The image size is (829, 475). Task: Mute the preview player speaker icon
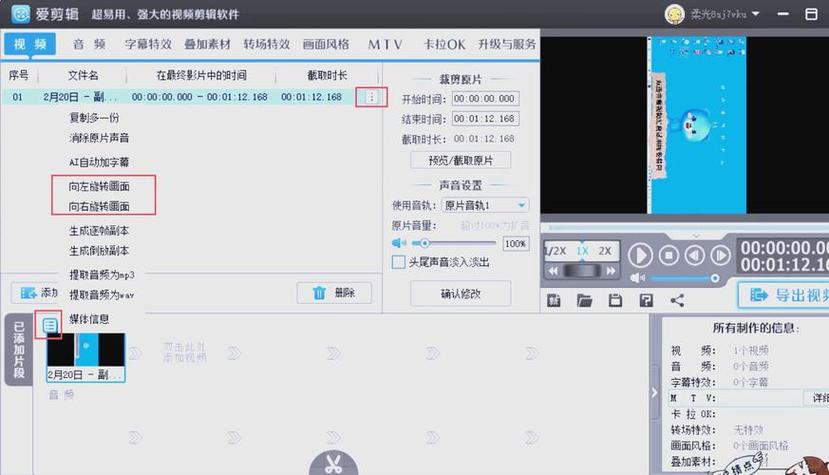pos(638,278)
